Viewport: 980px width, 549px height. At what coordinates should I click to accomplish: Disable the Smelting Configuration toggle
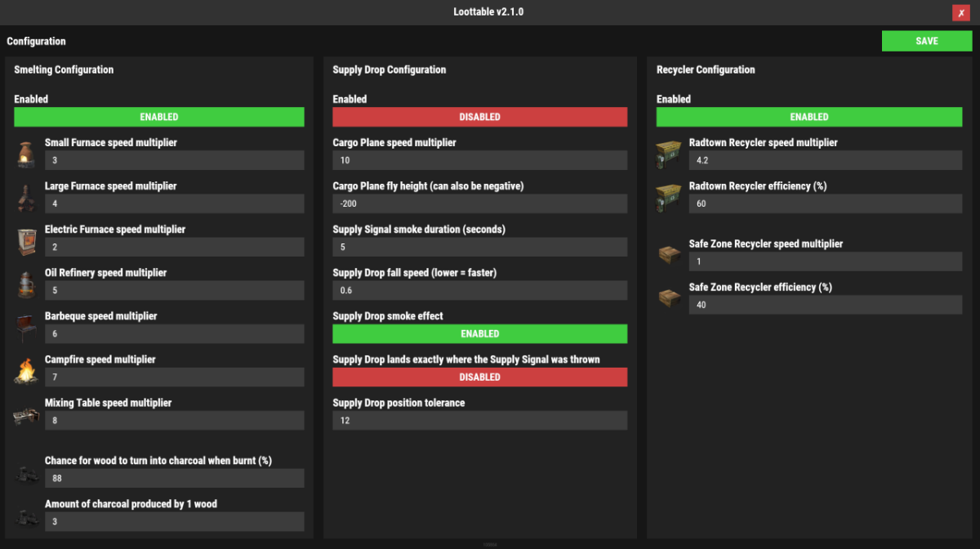(x=158, y=117)
